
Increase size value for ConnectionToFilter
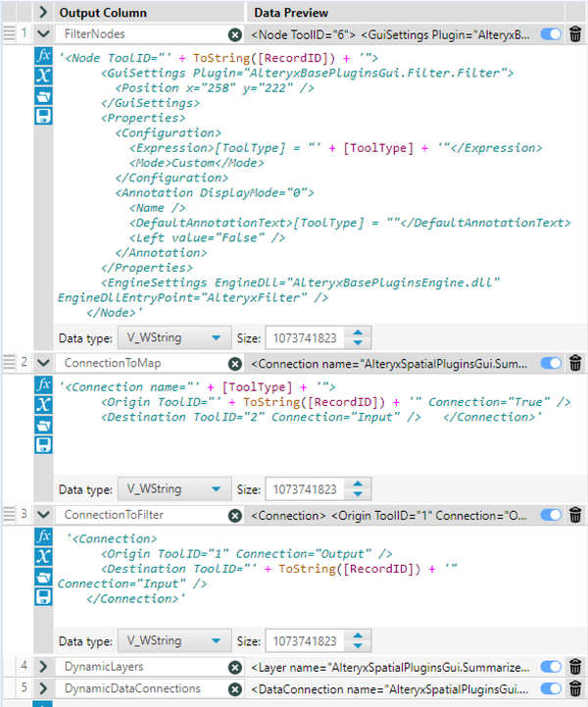[x=358, y=635]
